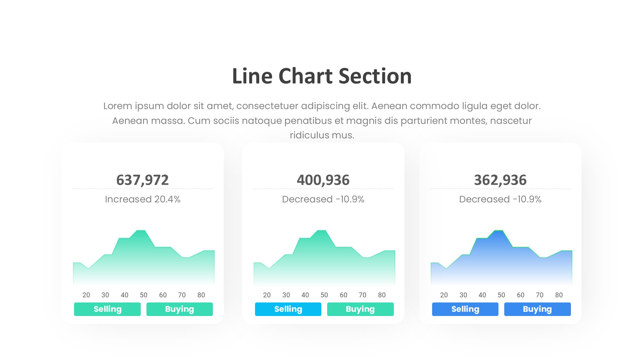Click the green Selling button under 637,972

(107, 309)
